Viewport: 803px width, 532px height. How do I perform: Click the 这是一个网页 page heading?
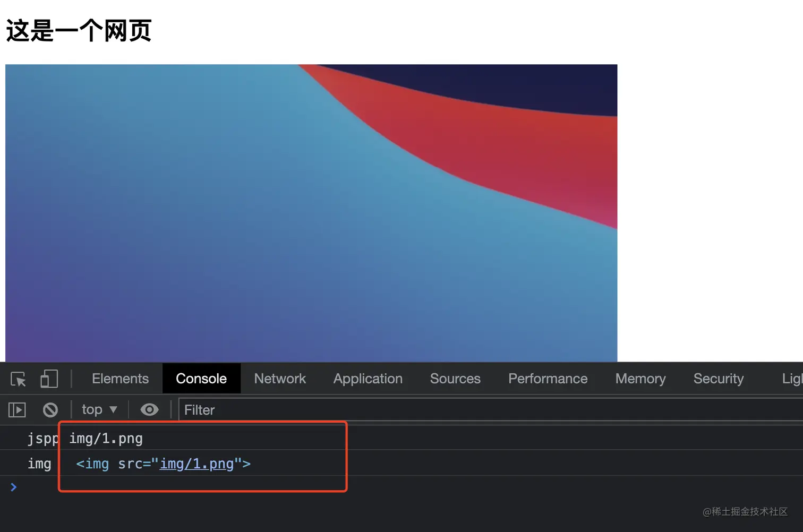[79, 30]
